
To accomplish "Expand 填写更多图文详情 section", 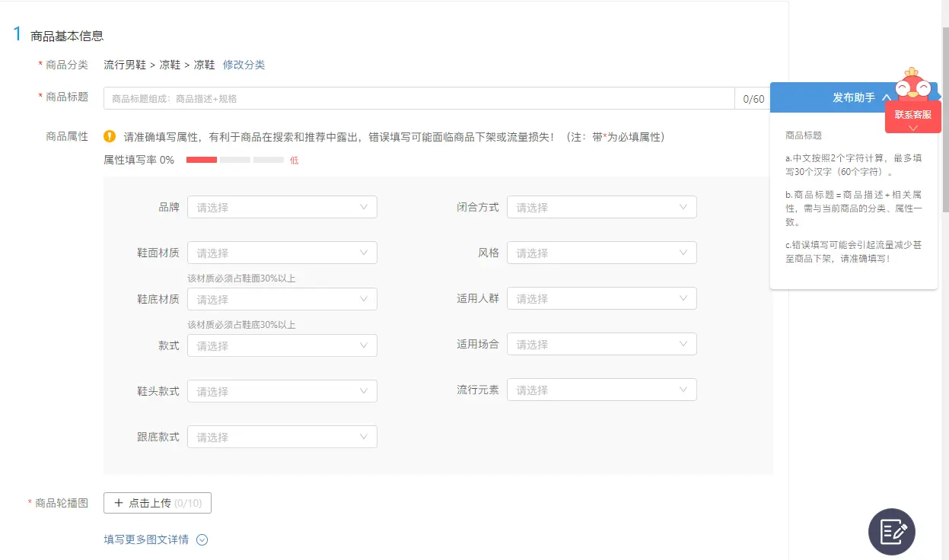I will (146, 540).
